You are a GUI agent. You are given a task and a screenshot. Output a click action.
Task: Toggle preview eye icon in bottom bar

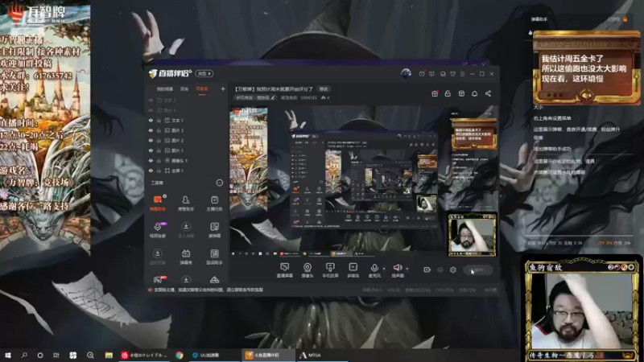pyautogui.click(x=440, y=269)
